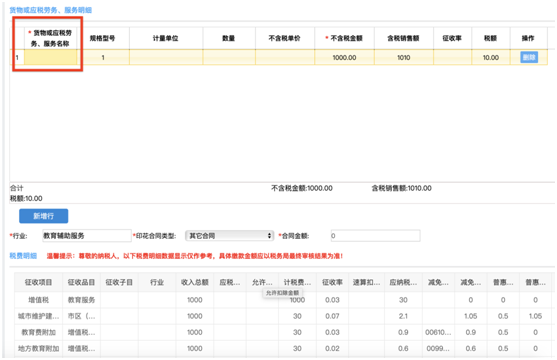Click the 征收项目 column header

click(38, 282)
